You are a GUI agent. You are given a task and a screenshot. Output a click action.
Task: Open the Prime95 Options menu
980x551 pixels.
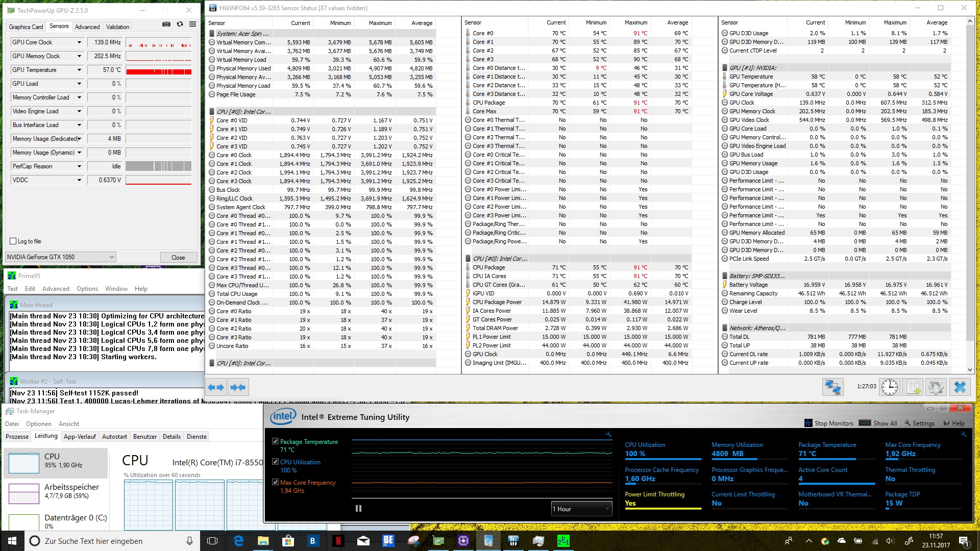tap(87, 289)
